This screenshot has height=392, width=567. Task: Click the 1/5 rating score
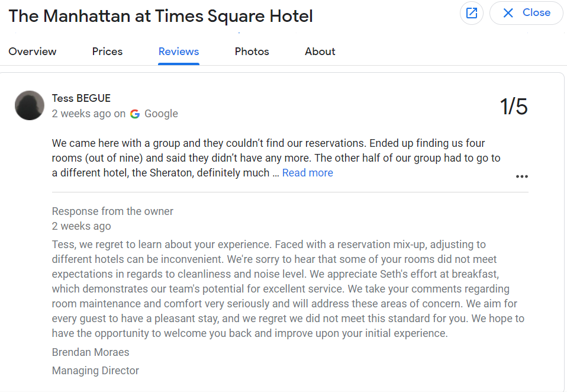coord(514,107)
